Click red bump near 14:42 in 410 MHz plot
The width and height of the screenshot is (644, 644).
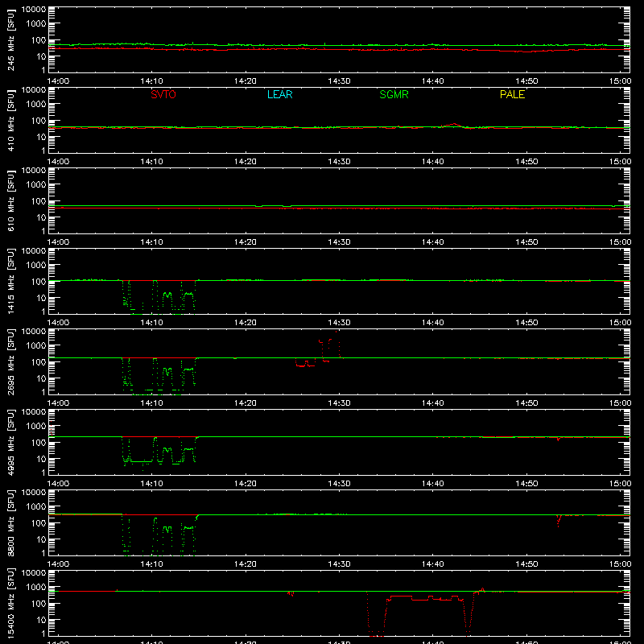click(x=453, y=125)
